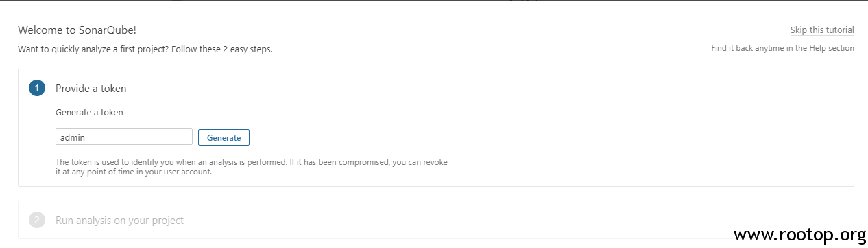
Task: Click the www.rootop.org watermark
Action: [799, 234]
